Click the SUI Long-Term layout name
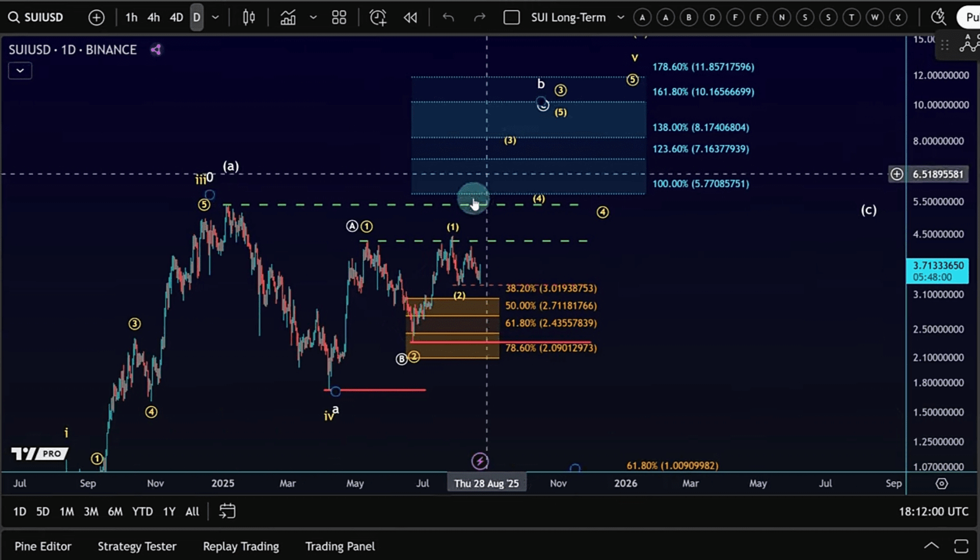This screenshot has width=980, height=560. click(568, 18)
